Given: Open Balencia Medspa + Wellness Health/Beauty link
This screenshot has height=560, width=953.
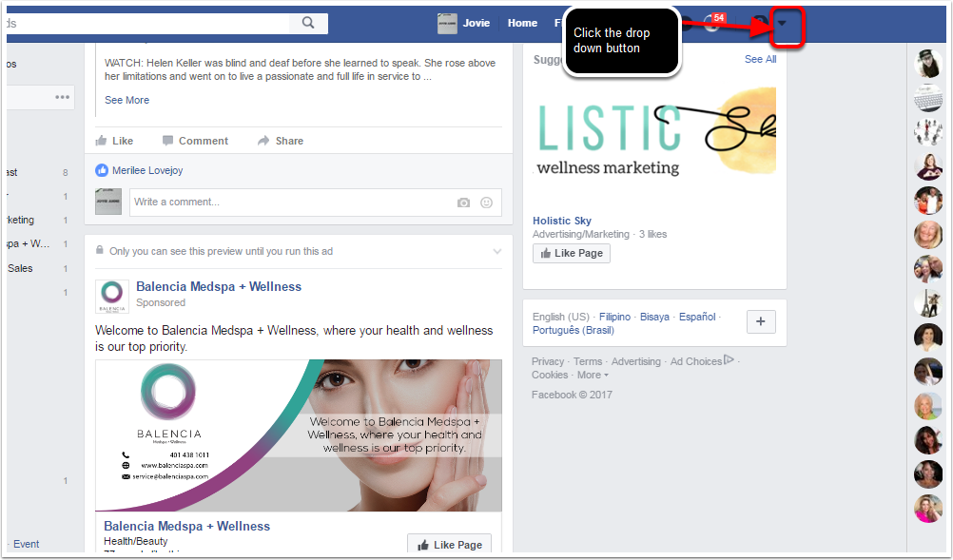Looking at the screenshot, I should (x=186, y=527).
